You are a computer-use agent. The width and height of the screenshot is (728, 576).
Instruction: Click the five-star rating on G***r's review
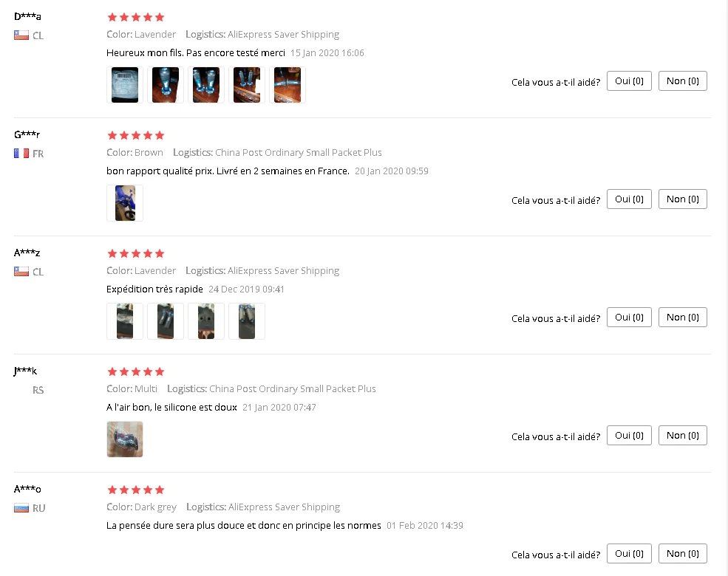pos(135,135)
